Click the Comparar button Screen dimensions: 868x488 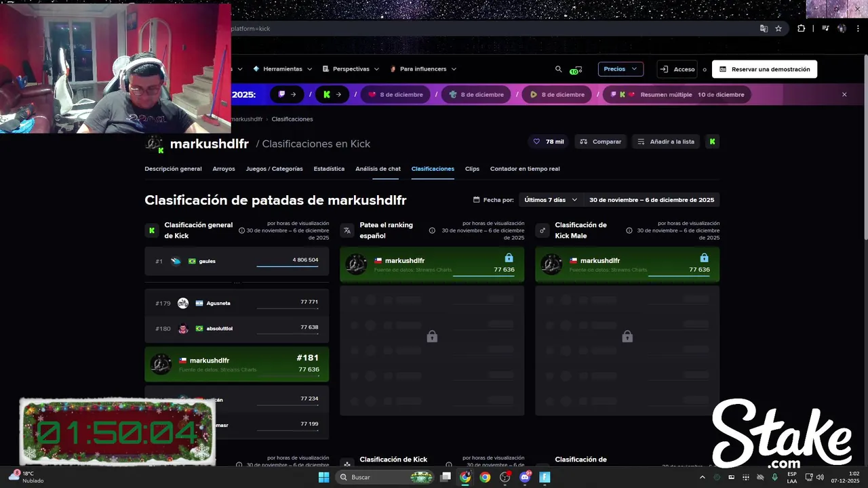point(601,142)
